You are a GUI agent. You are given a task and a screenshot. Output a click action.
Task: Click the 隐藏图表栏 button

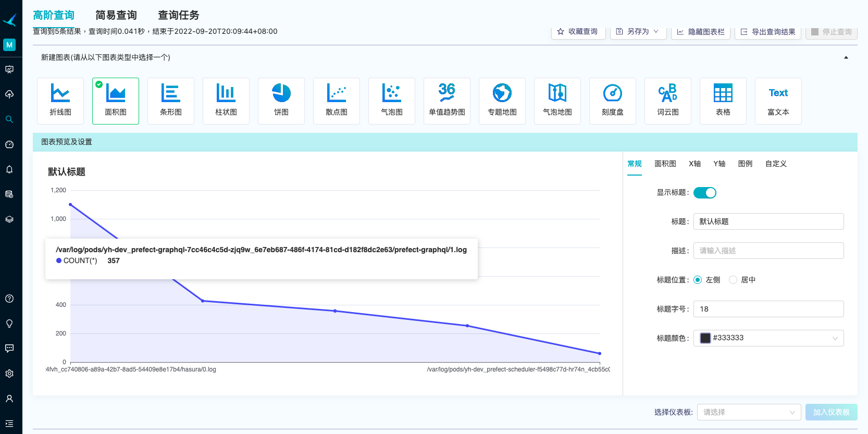(x=701, y=32)
